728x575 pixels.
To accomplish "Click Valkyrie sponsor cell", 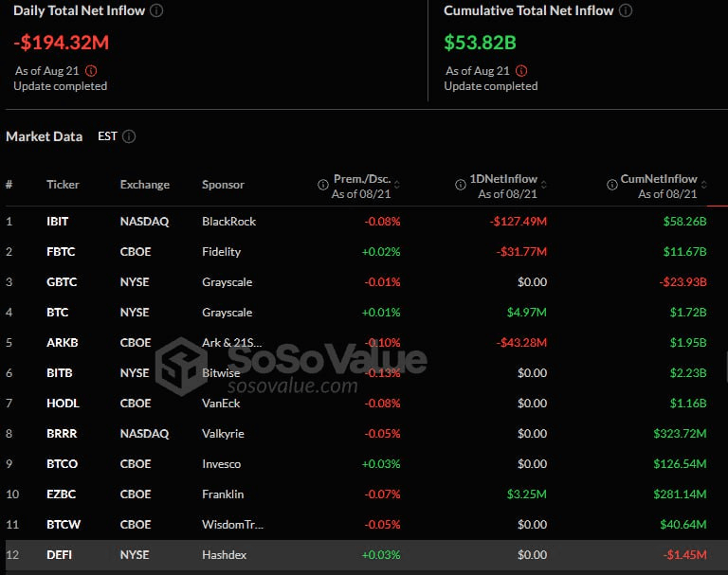I will coord(223,434).
